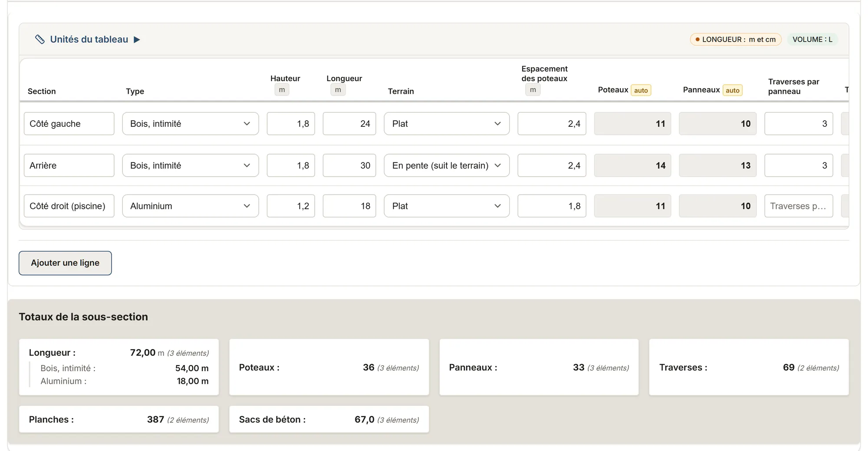
Task: Click Hauteur field in Arrière row
Action: click(291, 165)
